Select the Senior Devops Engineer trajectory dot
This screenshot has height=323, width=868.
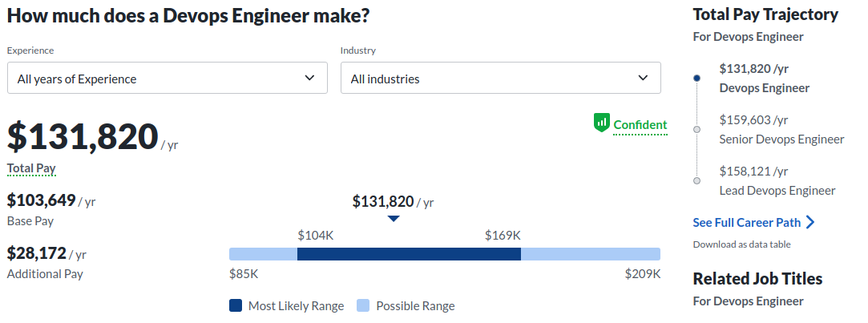coord(696,130)
